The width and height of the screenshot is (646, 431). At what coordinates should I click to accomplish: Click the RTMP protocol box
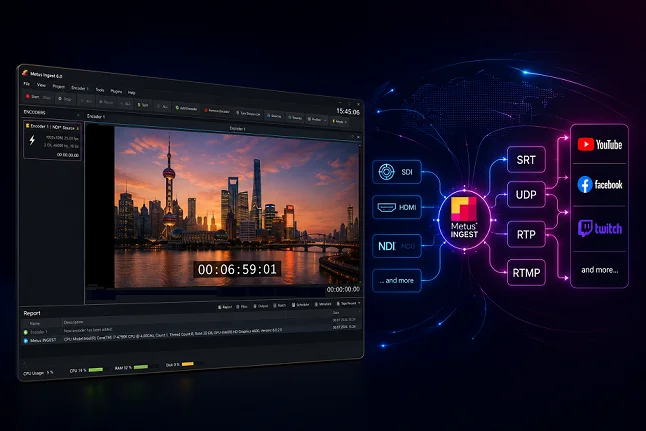pos(526,273)
